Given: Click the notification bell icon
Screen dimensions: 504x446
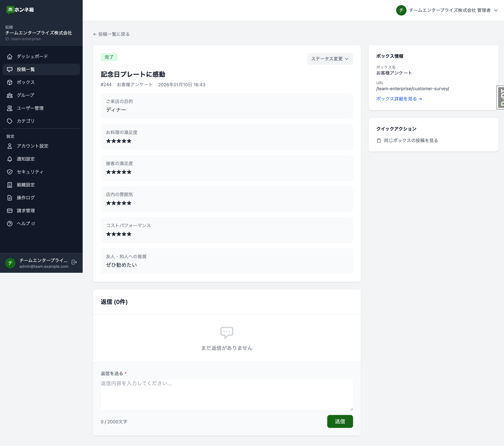Looking at the screenshot, I should [x=10, y=159].
